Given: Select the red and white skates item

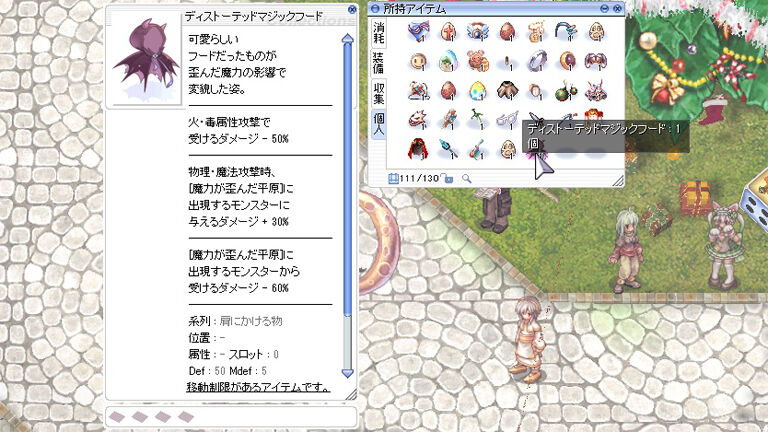Looking at the screenshot, I should click(418, 91).
